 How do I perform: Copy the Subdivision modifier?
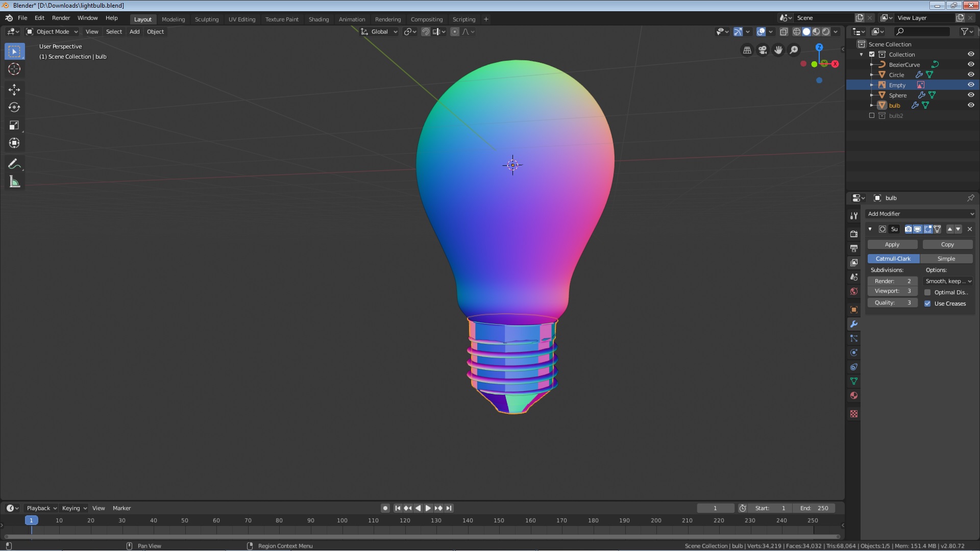click(947, 245)
